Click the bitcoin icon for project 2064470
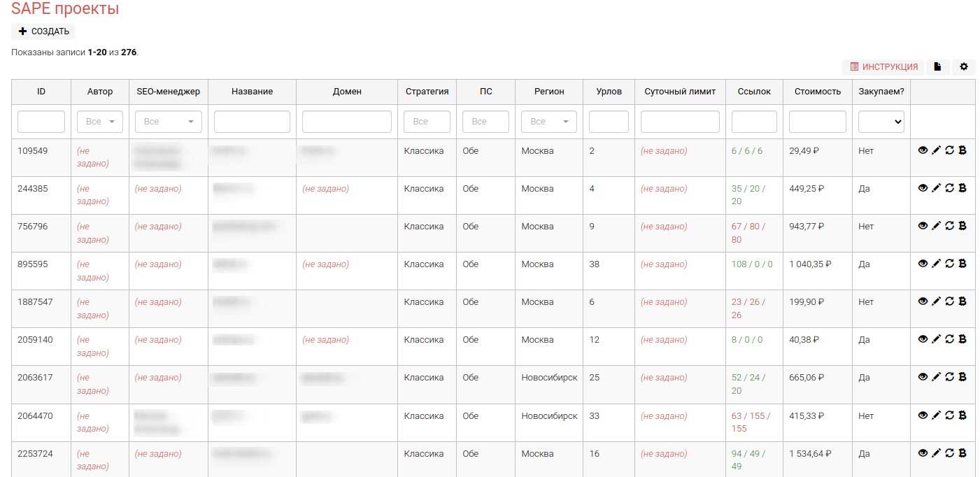 (963, 415)
